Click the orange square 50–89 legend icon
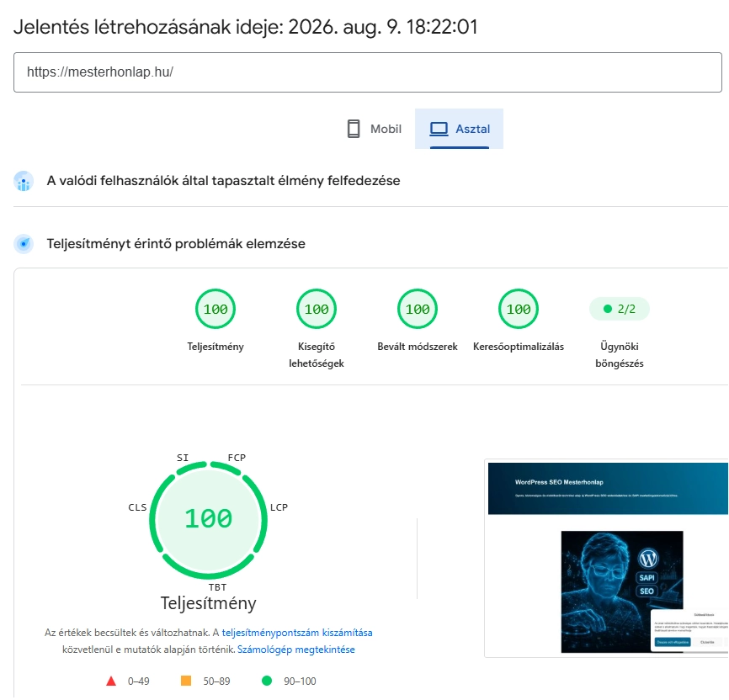 click(186, 681)
